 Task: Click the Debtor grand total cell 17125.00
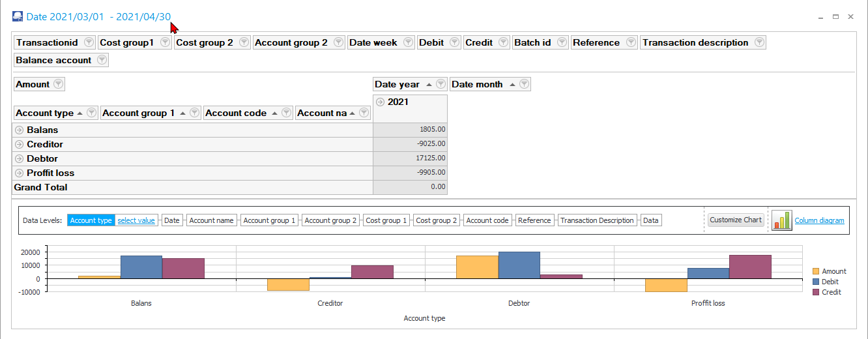tap(410, 158)
